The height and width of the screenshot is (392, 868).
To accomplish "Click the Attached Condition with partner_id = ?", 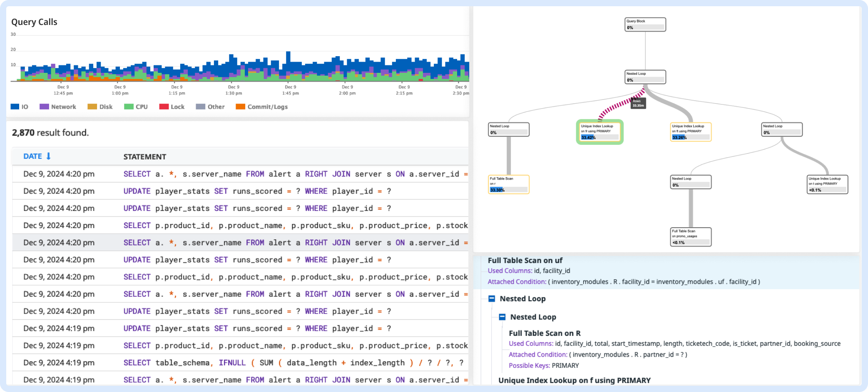I will click(x=598, y=355).
